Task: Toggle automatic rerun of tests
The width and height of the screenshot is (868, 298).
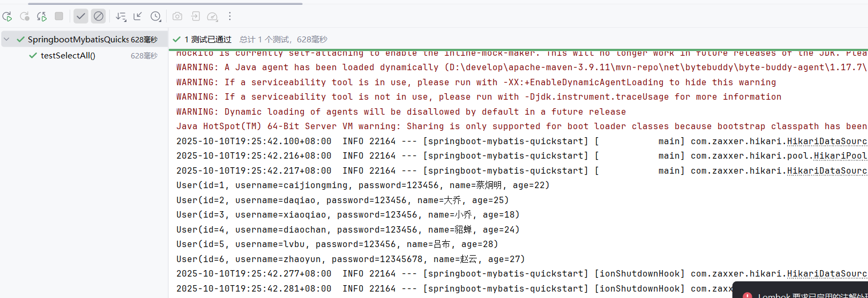Action: 42,17
